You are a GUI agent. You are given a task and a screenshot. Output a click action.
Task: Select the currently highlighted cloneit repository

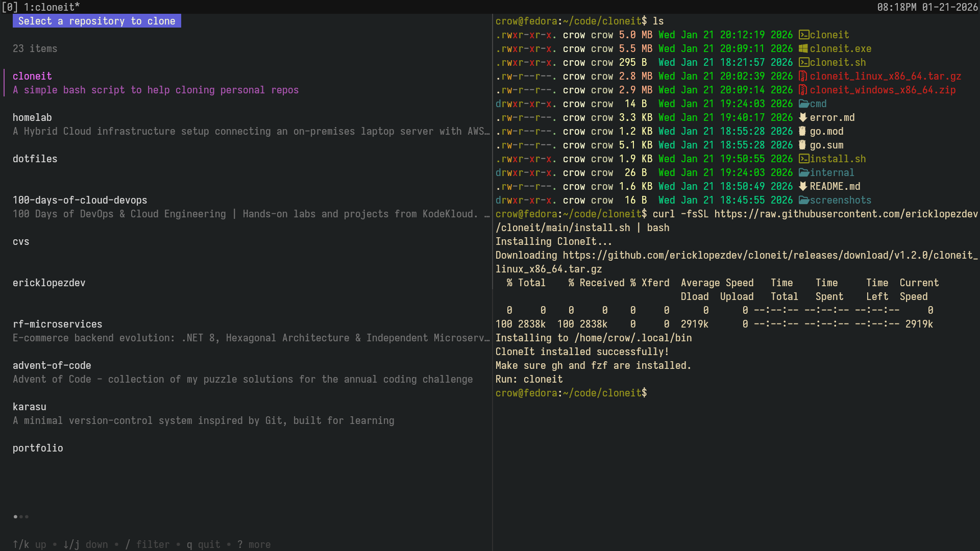coord(32,76)
